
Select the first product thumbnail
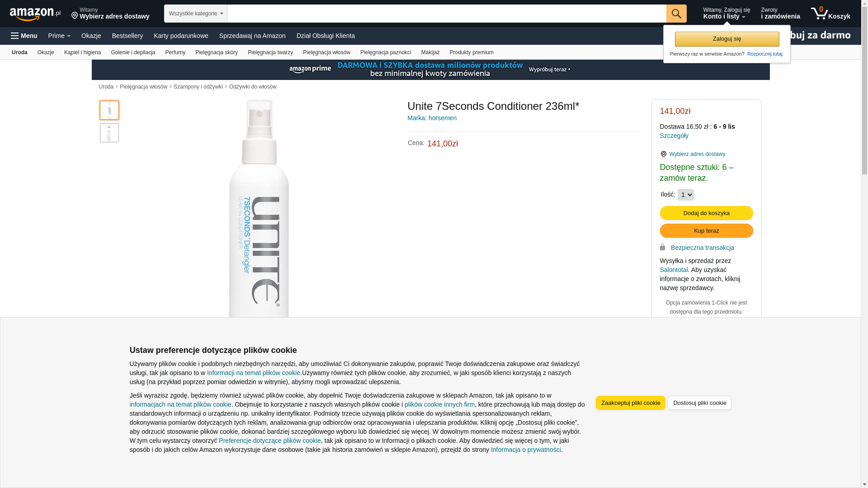109,110
